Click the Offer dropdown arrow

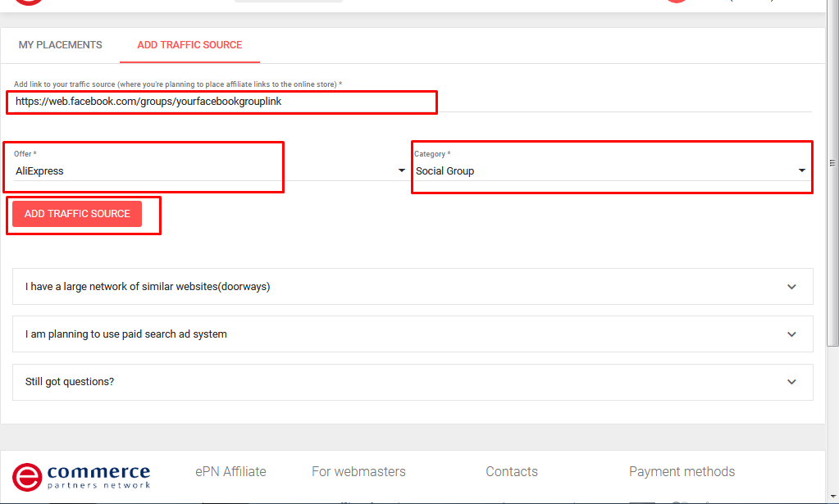tap(401, 170)
